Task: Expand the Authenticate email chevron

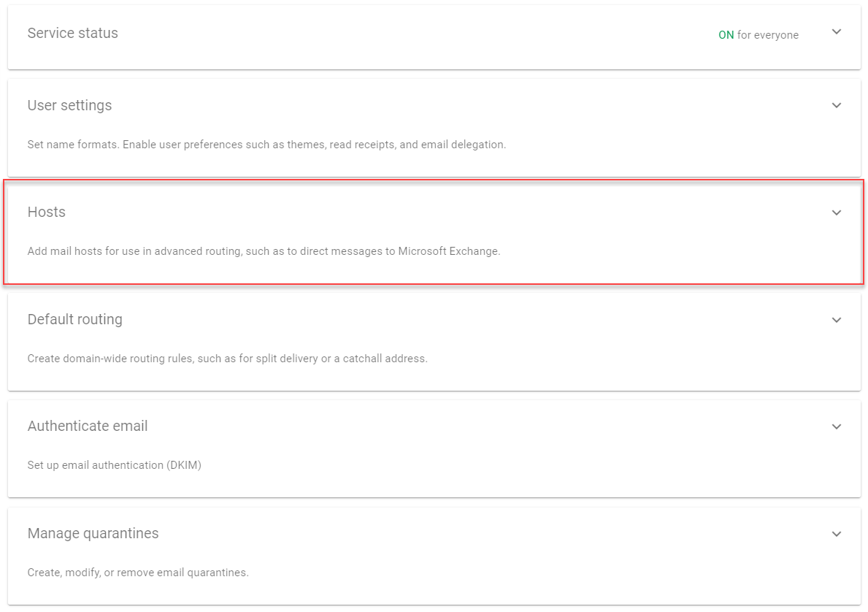Action: tap(837, 427)
